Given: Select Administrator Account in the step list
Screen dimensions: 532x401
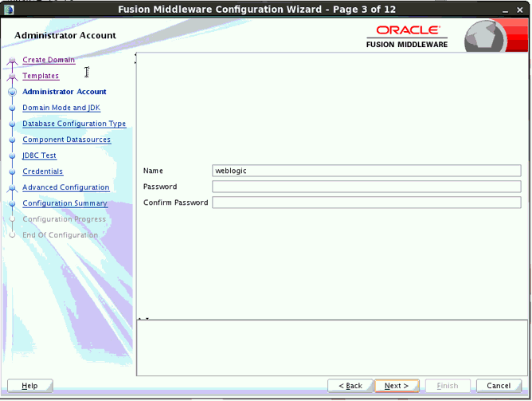Looking at the screenshot, I should point(65,92).
